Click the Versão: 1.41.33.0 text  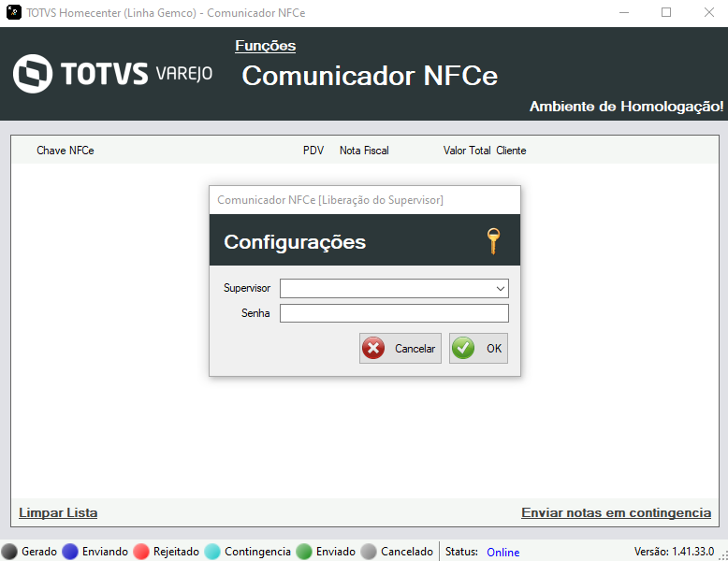(674, 552)
